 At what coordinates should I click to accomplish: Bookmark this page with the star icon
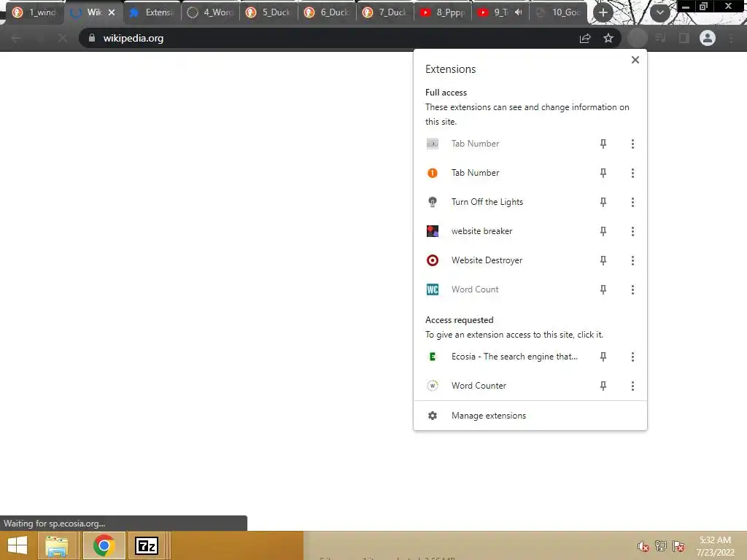(x=608, y=38)
